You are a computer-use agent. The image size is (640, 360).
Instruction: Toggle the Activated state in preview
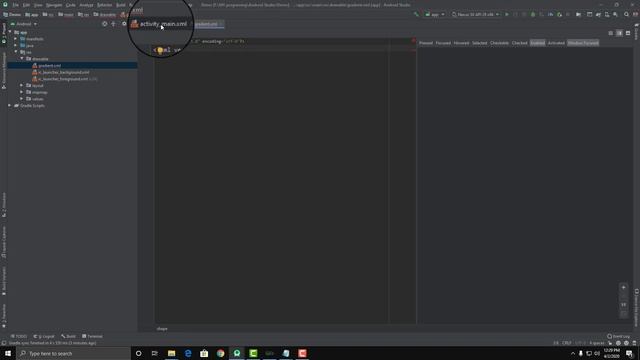(x=556, y=43)
